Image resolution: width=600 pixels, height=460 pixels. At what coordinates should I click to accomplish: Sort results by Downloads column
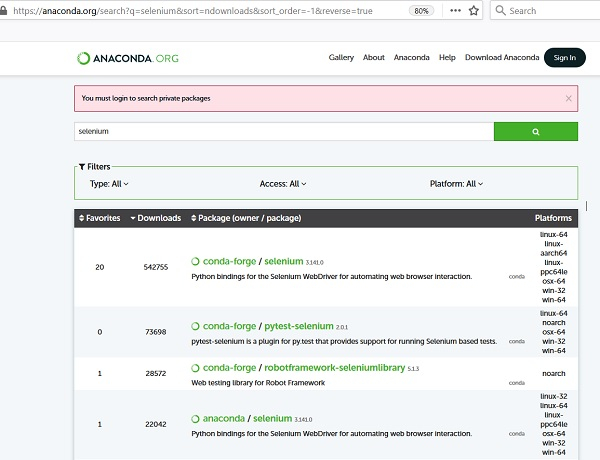[156, 218]
